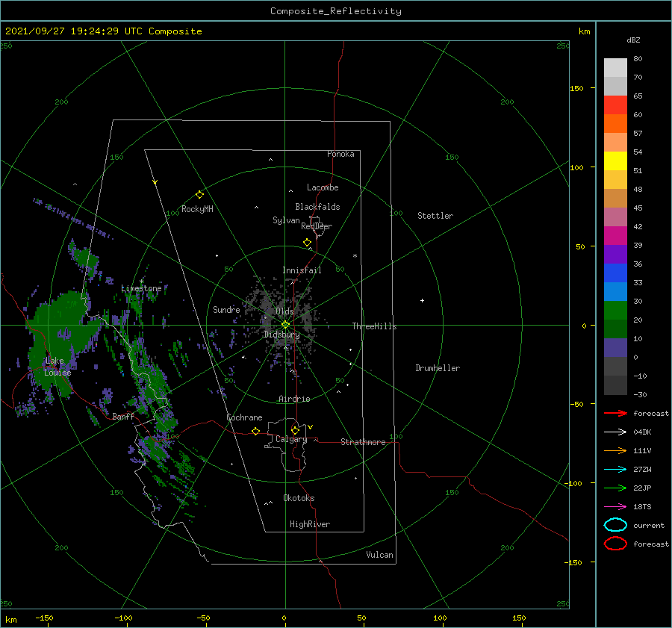672x628 pixels.
Task: Pick the bright yellow swatch below 54 dBZ
Action: [x=615, y=161]
